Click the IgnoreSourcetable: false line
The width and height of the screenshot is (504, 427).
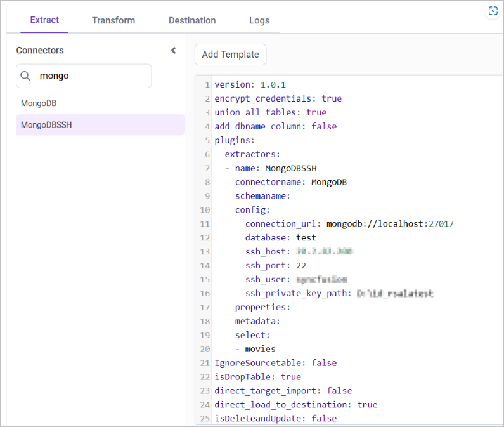(x=276, y=363)
